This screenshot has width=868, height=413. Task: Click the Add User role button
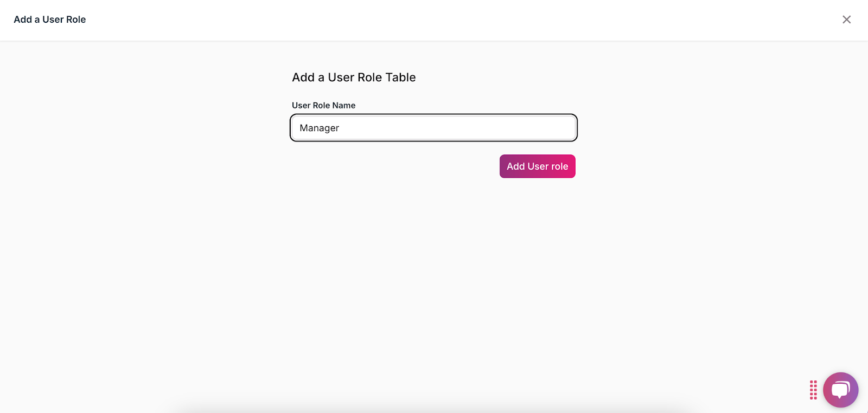[x=537, y=166]
